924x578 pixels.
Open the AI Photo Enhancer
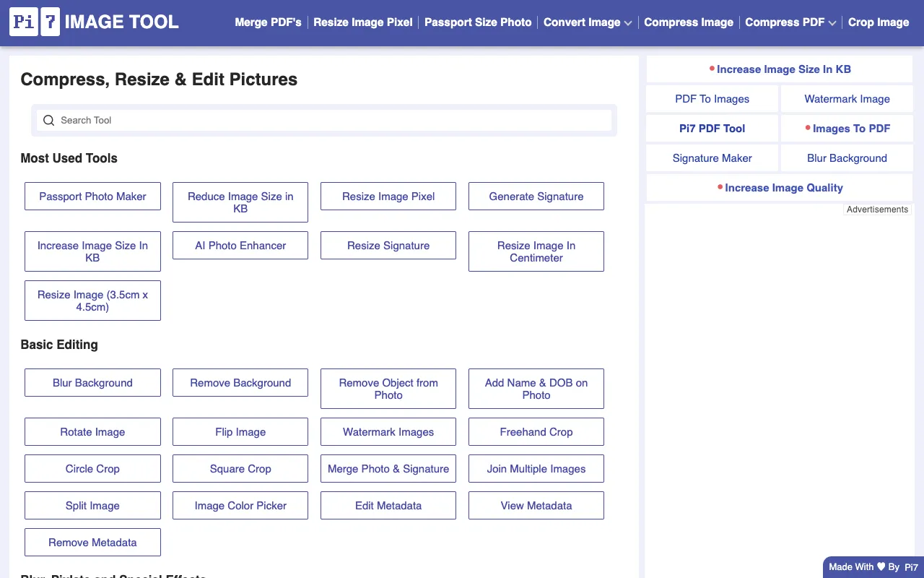(x=240, y=245)
